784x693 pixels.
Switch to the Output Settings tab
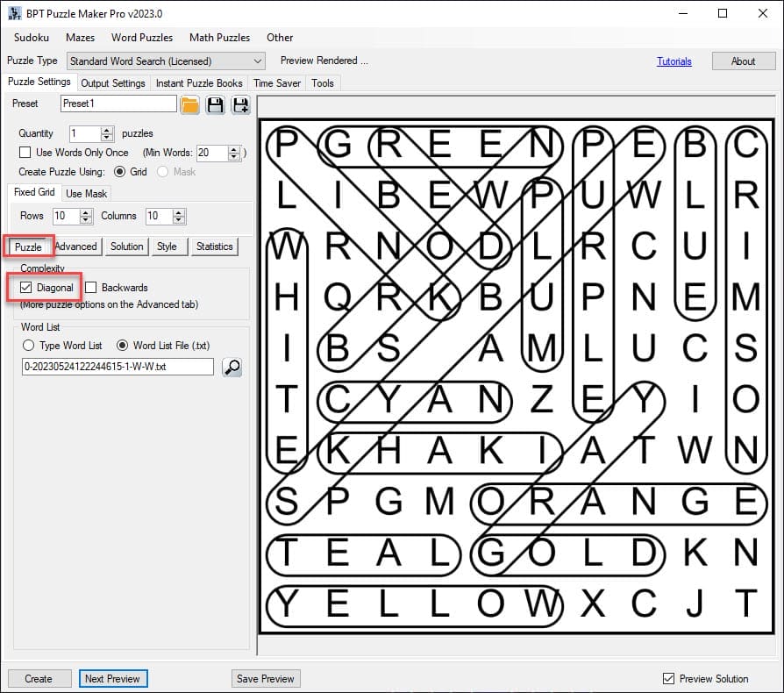pyautogui.click(x=113, y=83)
